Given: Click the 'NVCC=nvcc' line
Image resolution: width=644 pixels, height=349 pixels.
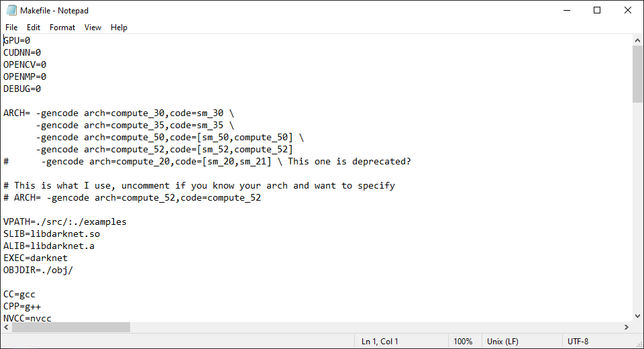Looking at the screenshot, I should point(28,318).
